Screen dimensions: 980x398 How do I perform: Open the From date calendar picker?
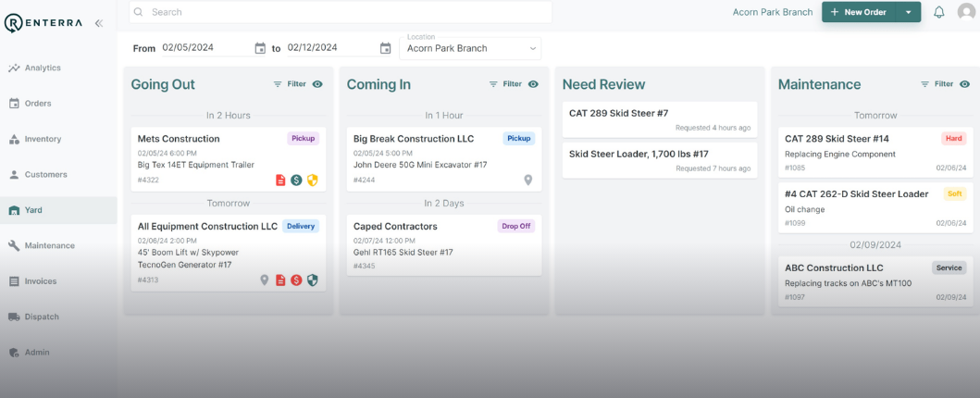coord(260,48)
